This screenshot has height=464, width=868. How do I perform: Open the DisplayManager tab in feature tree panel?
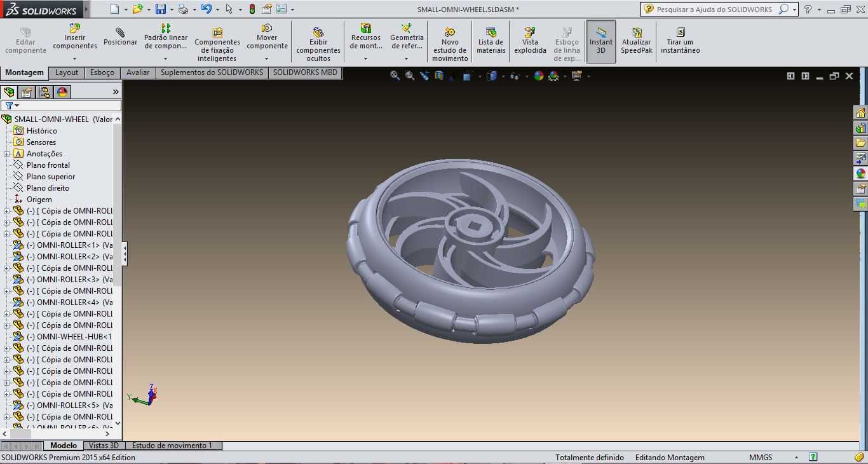62,92
